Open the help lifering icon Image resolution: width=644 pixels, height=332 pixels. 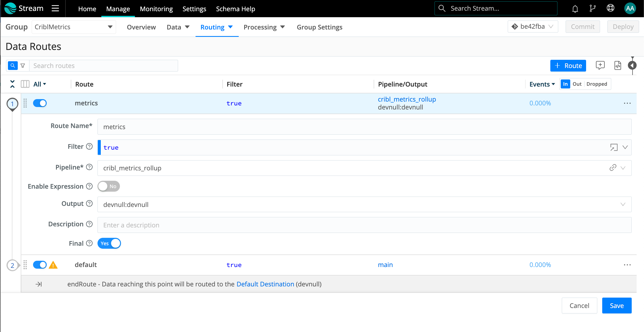(610, 8)
